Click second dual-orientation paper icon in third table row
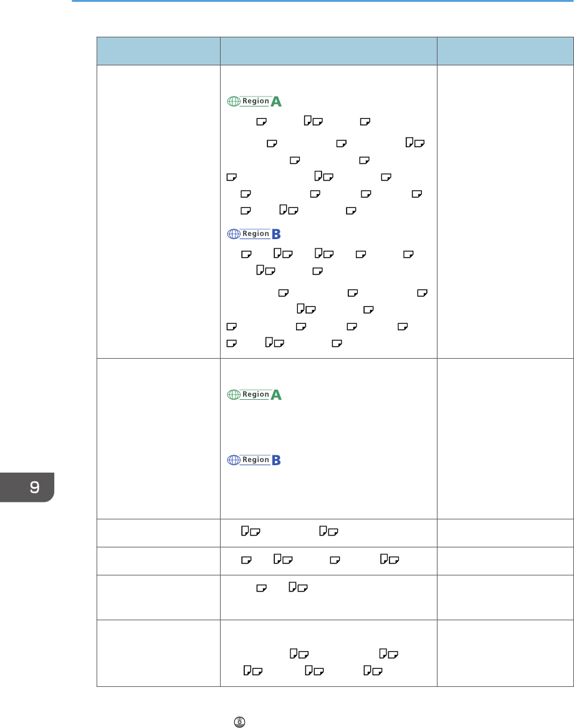 (x=328, y=531)
